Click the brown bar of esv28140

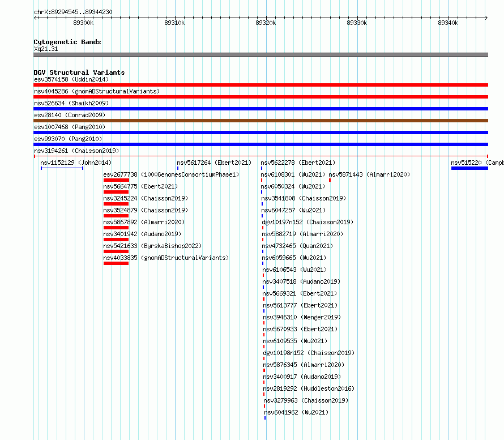pyautogui.click(x=260, y=121)
